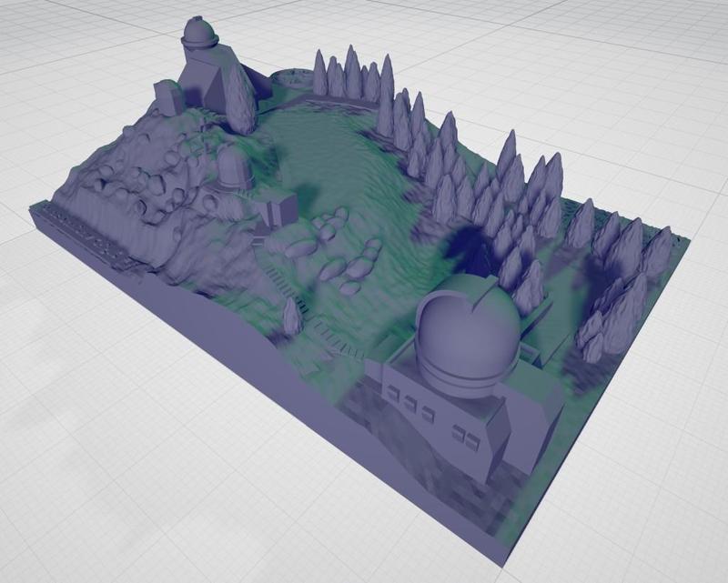Select the boxy building below the mid-slope dome
Viewport: 728px width, 583px height.
(278, 208)
